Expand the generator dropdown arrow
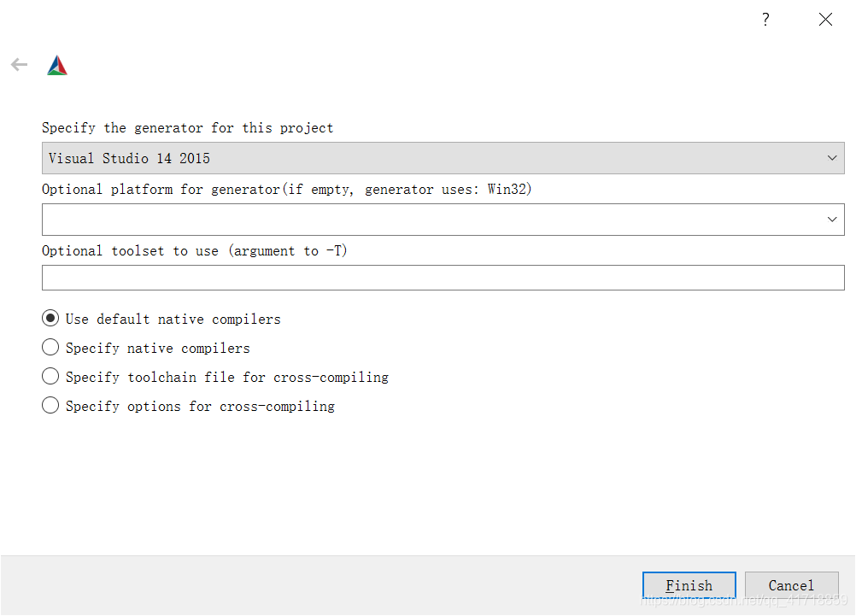The image size is (856, 616). click(x=832, y=157)
